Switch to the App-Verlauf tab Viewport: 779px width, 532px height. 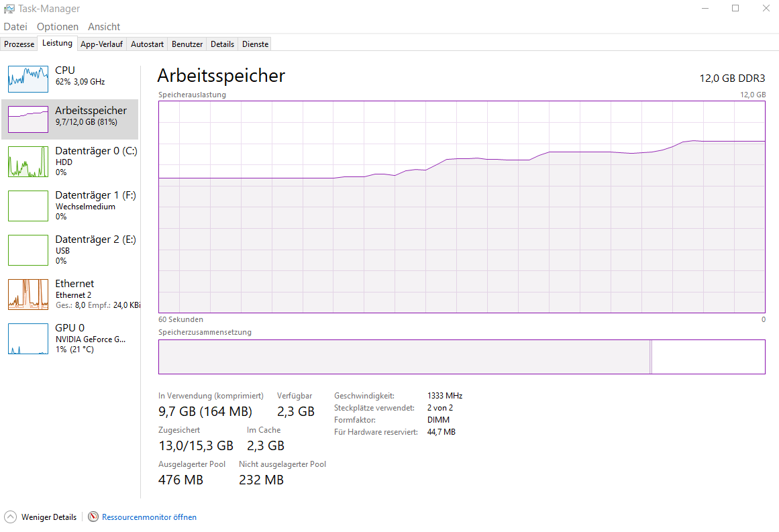coord(101,44)
